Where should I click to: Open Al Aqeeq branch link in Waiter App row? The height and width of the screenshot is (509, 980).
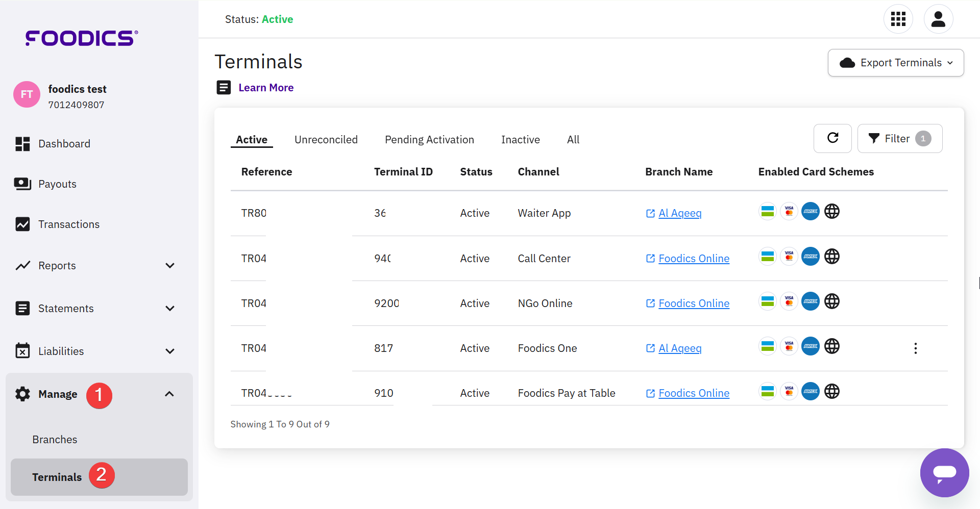tap(680, 213)
